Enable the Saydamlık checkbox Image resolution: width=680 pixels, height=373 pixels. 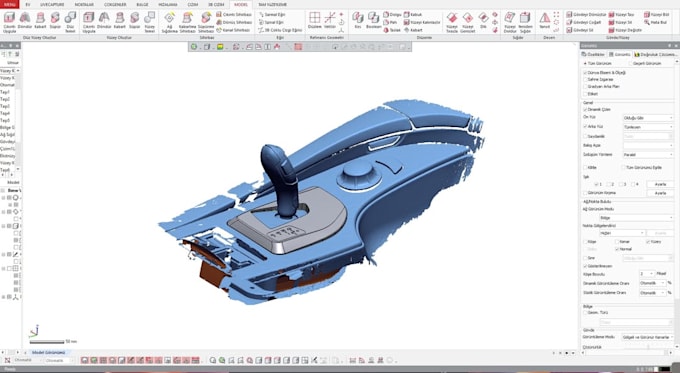point(585,136)
